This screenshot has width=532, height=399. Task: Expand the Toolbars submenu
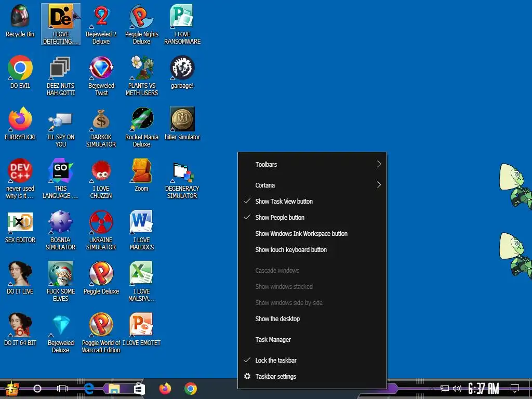[312, 164]
